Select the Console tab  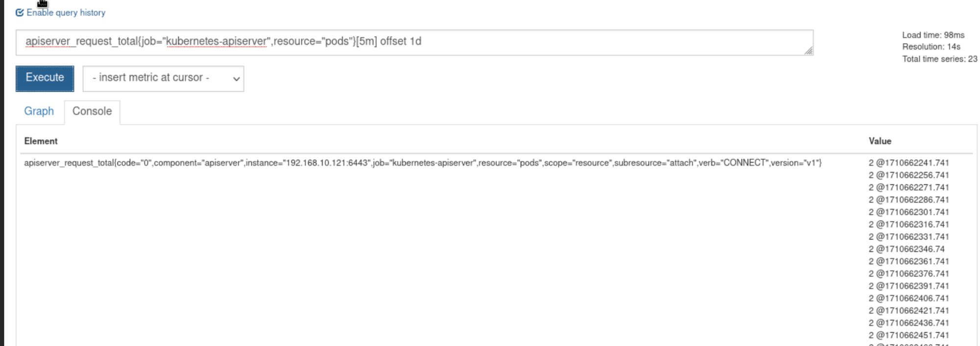pos(92,111)
